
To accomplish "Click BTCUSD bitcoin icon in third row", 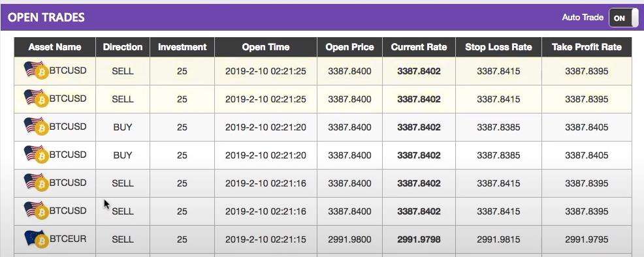I will tap(36, 127).
